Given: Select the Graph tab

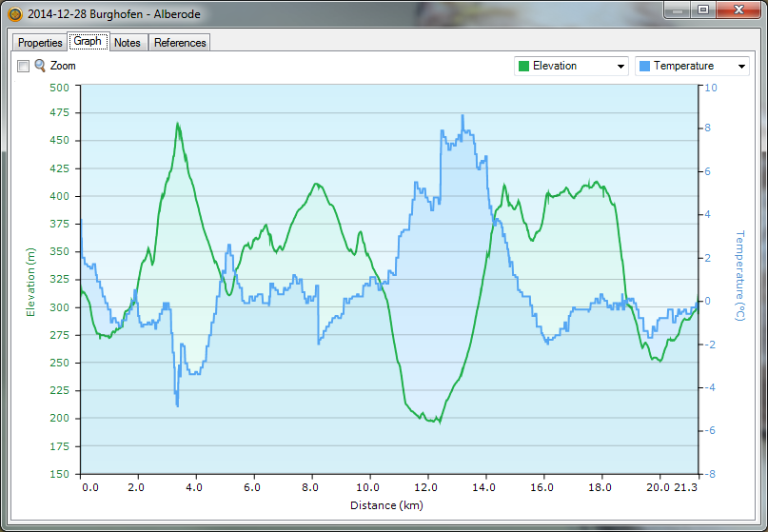Looking at the screenshot, I should pos(88,42).
